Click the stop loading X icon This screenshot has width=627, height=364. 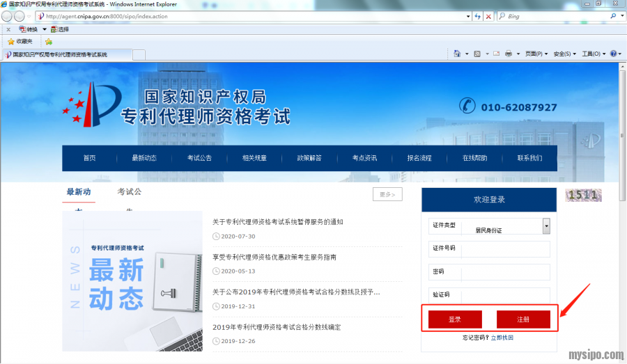(488, 16)
